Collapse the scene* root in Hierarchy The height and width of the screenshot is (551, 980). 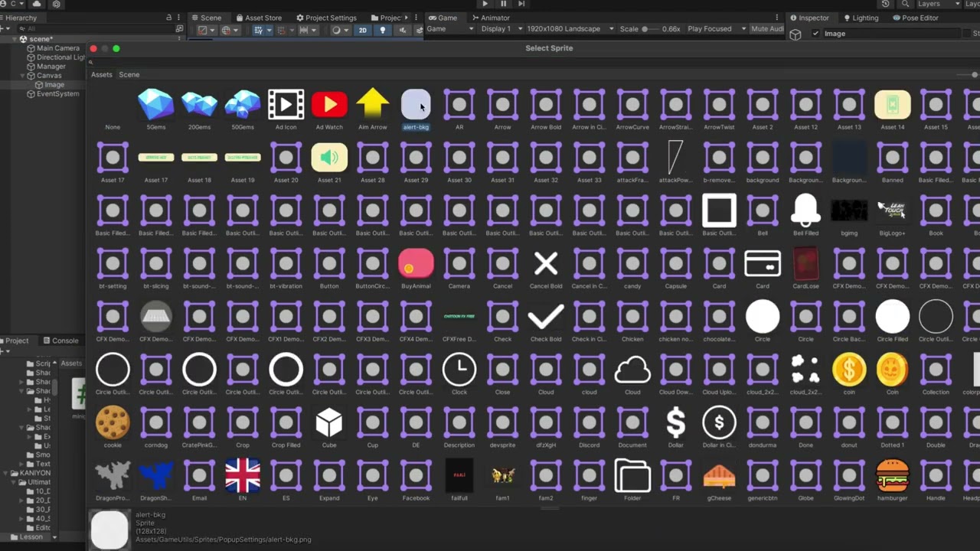point(14,39)
